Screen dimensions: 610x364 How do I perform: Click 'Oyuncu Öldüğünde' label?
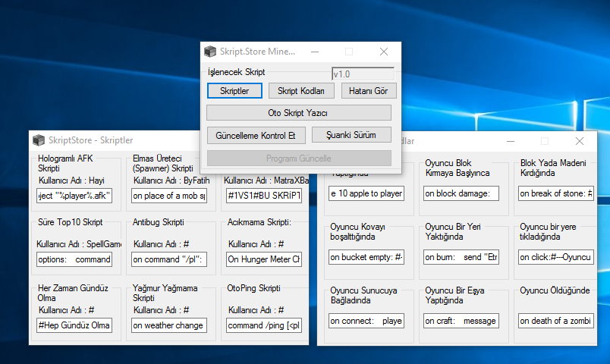(555, 290)
